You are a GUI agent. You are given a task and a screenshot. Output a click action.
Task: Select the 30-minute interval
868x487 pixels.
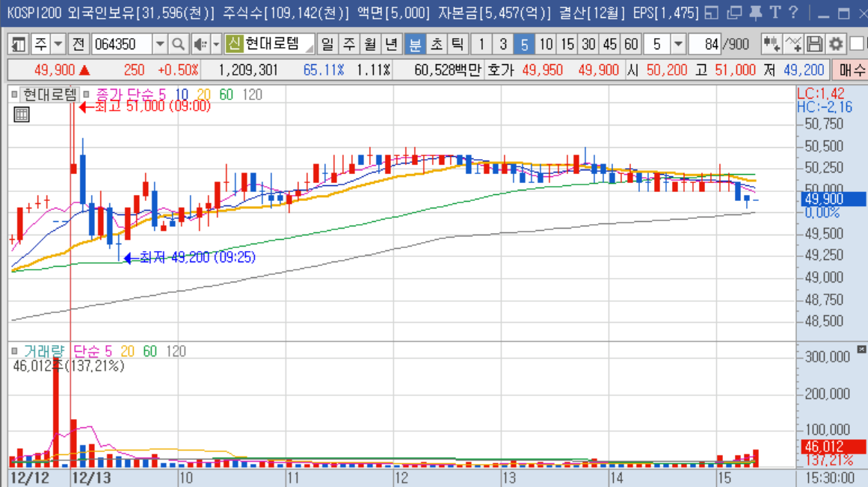[588, 44]
